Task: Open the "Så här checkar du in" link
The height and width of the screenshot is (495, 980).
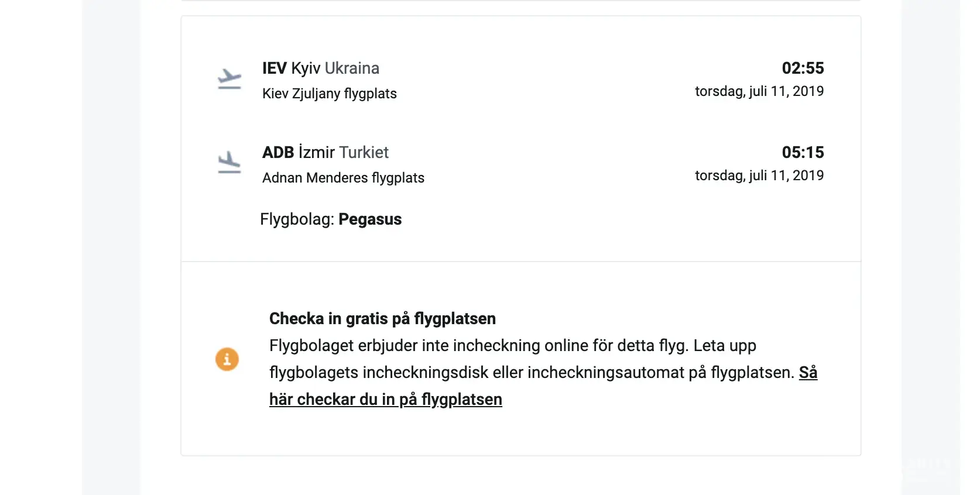Action: (385, 399)
